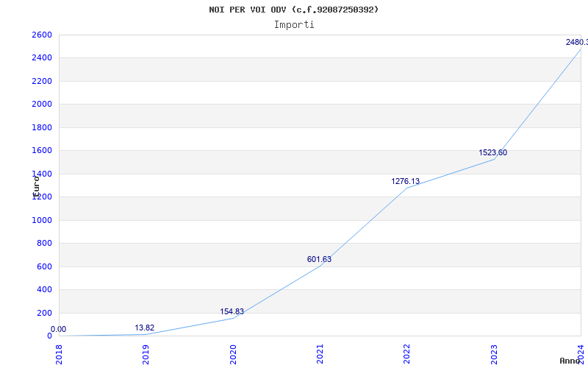Click the 2480.3 data label
Viewport: 588px width, 368px height.
point(576,43)
